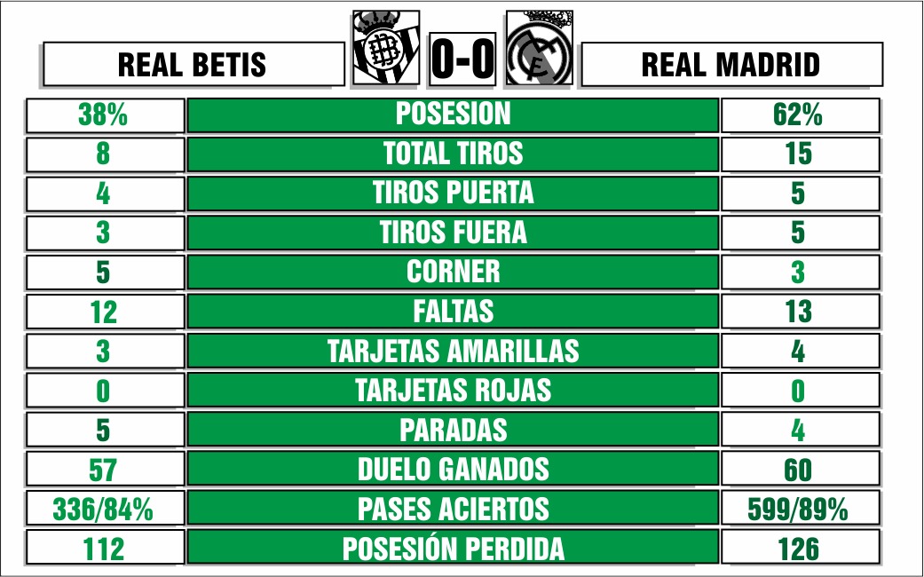
Task: Click the TIROS PUERTA green bar
Action: pos(453,194)
